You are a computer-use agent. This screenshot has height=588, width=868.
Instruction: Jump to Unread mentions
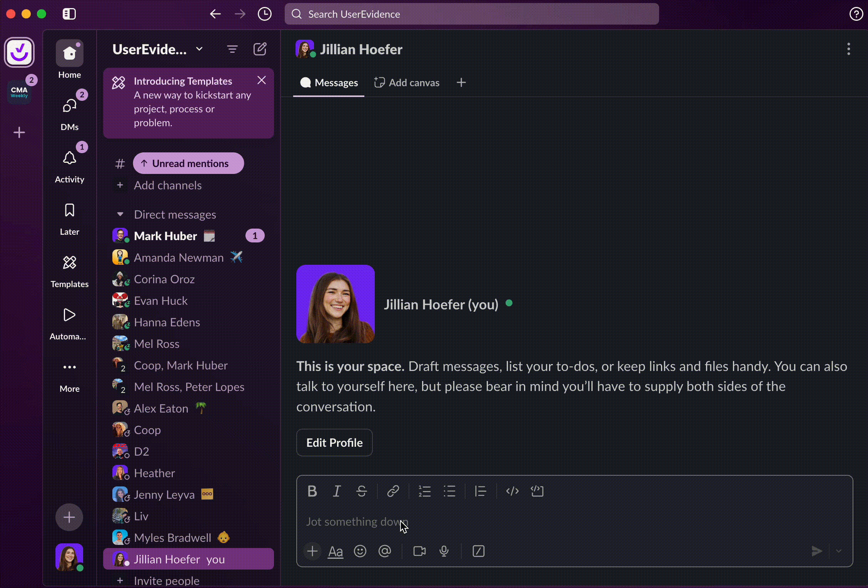click(189, 163)
